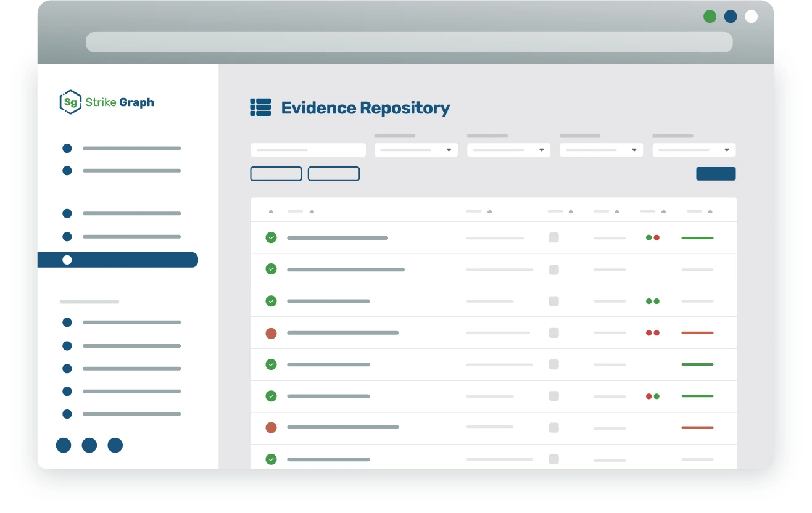Select the highlighted sidebar navigation item
Image resolution: width=812 pixels, height=513 pixels.
[118, 260]
